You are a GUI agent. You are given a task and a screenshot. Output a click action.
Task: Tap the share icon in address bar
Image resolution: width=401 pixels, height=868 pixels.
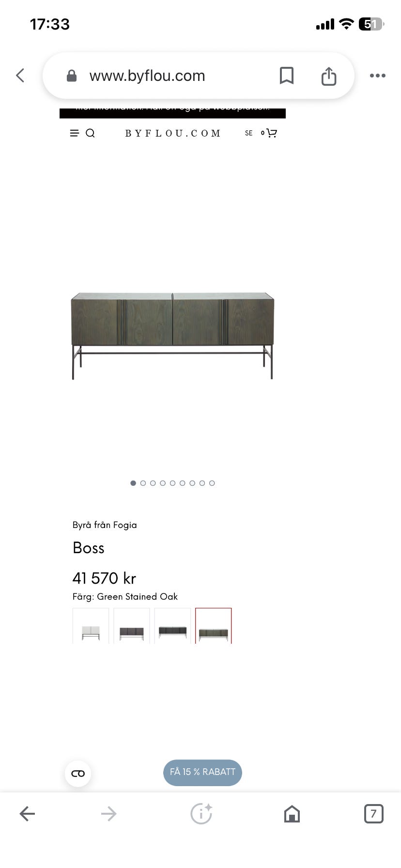[x=329, y=76]
